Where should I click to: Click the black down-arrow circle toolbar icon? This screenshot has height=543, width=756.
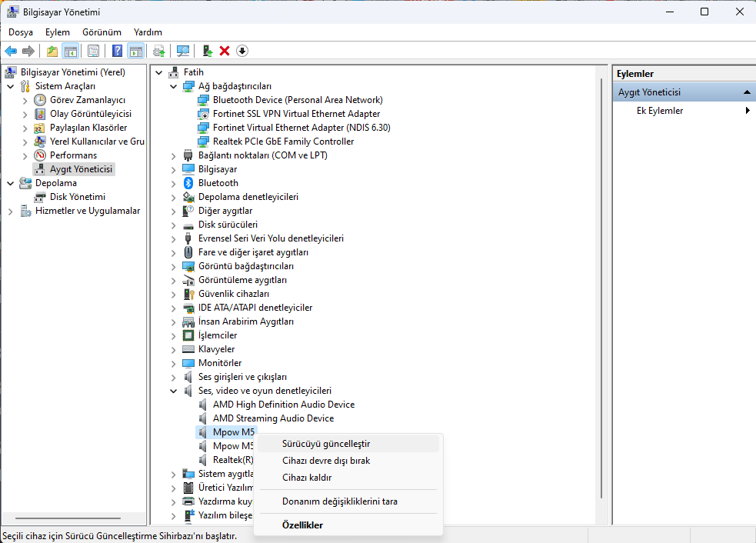coord(242,51)
